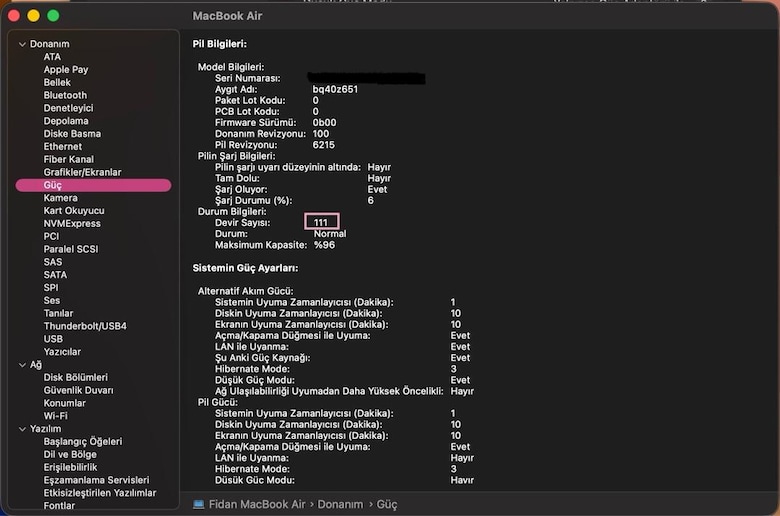Click the Aygıt Adı value bq40z651
This screenshot has width=780, height=516.
pyautogui.click(x=335, y=90)
